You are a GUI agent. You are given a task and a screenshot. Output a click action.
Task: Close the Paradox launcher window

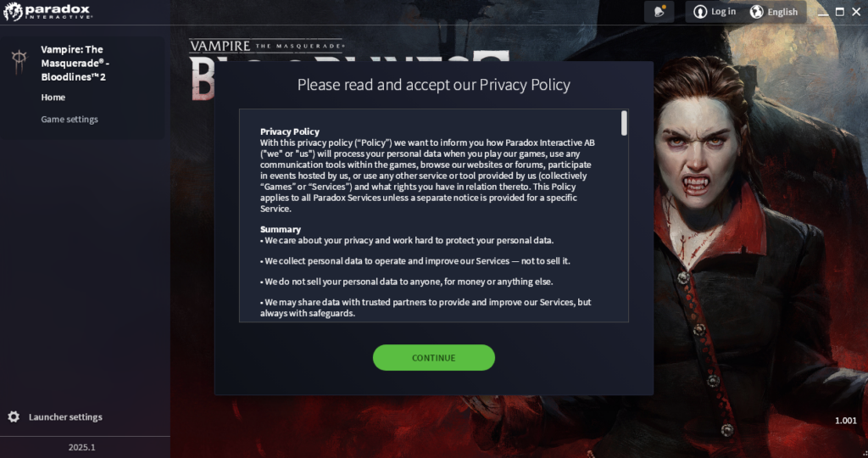tap(856, 12)
